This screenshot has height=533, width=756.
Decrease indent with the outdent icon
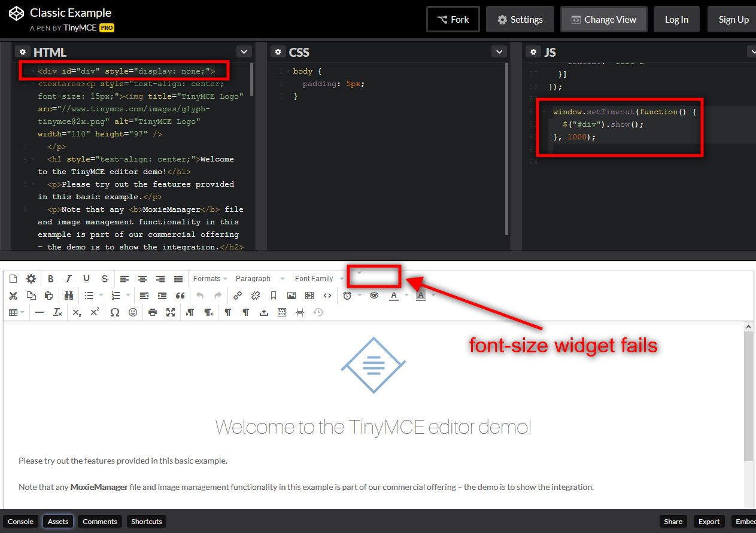[x=144, y=296]
